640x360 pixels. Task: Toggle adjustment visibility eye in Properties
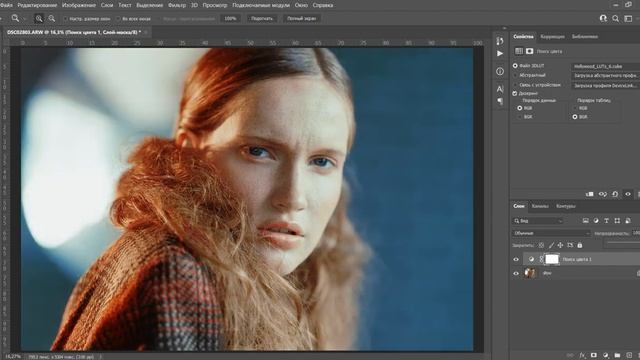tap(628, 194)
